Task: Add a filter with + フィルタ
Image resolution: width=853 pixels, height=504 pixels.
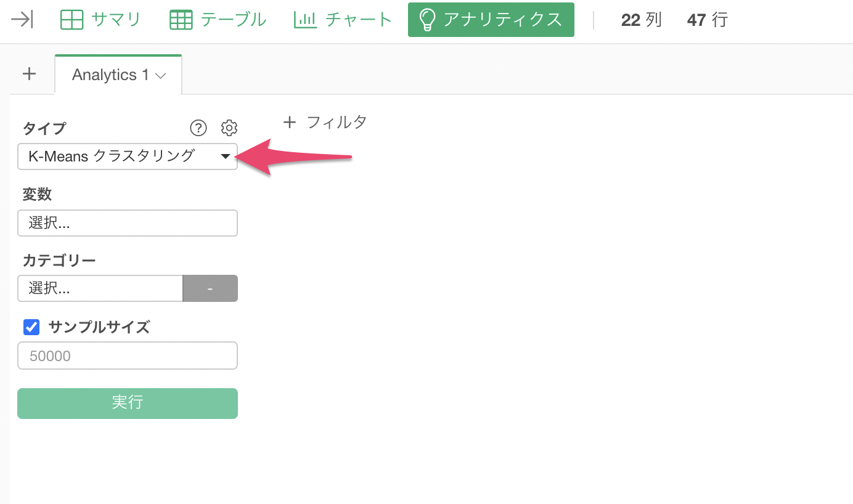Action: pyautogui.click(x=325, y=122)
